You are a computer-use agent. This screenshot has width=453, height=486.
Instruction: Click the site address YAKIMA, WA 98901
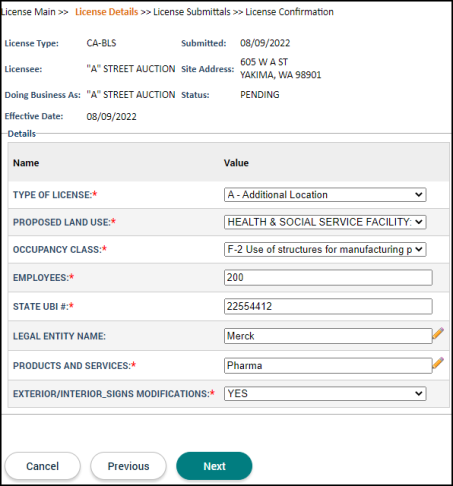pyautogui.click(x=281, y=75)
